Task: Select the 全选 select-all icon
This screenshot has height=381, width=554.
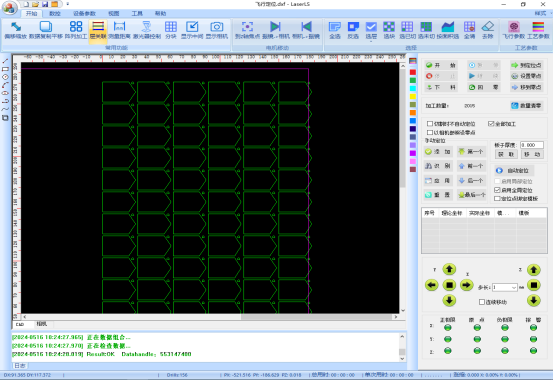Action: [x=335, y=30]
